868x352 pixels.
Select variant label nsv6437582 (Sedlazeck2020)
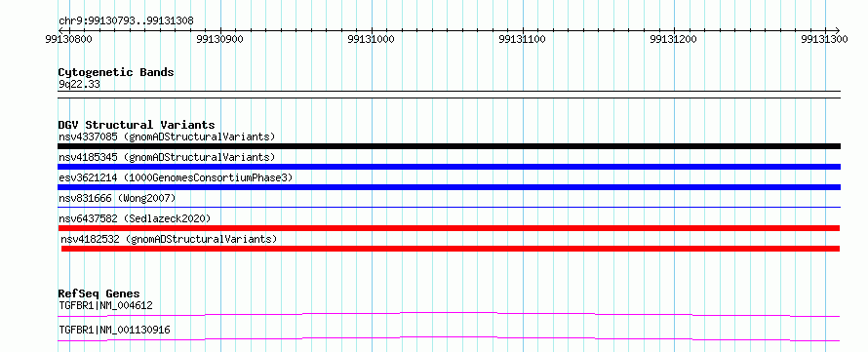(x=135, y=218)
